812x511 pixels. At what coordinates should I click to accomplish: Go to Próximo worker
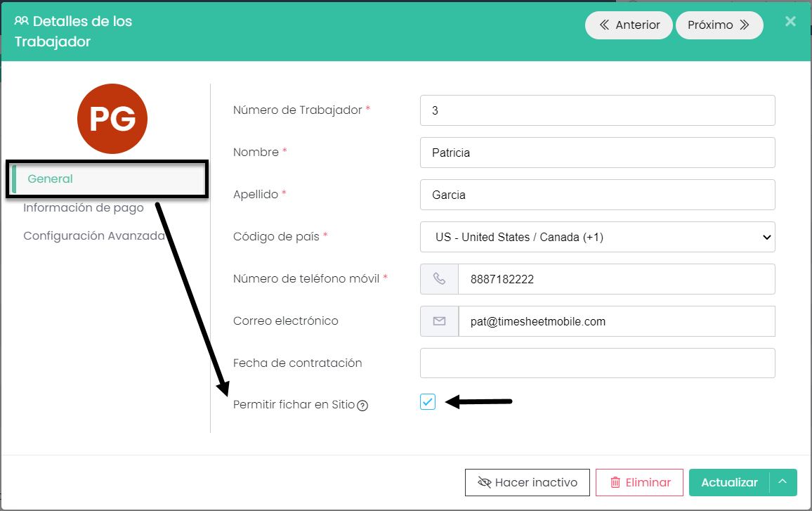(719, 25)
